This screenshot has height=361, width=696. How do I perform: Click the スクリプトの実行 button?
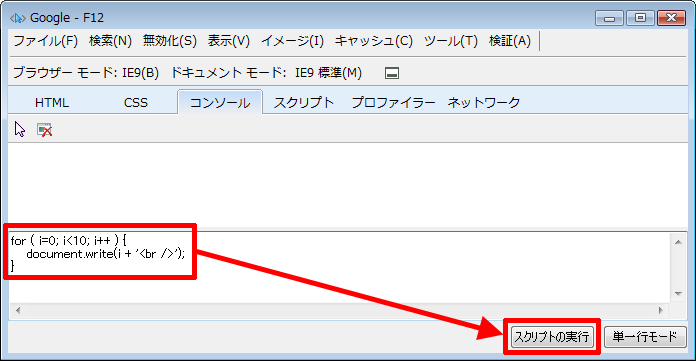(552, 337)
